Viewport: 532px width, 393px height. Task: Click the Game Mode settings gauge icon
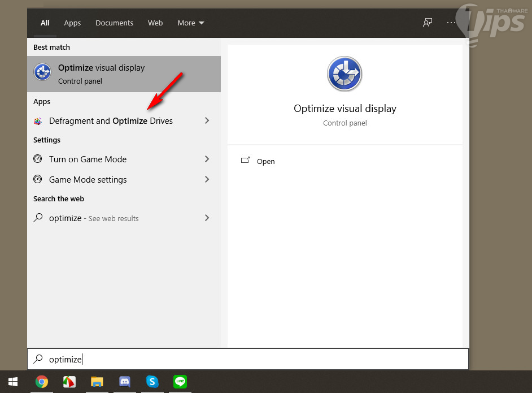point(38,179)
